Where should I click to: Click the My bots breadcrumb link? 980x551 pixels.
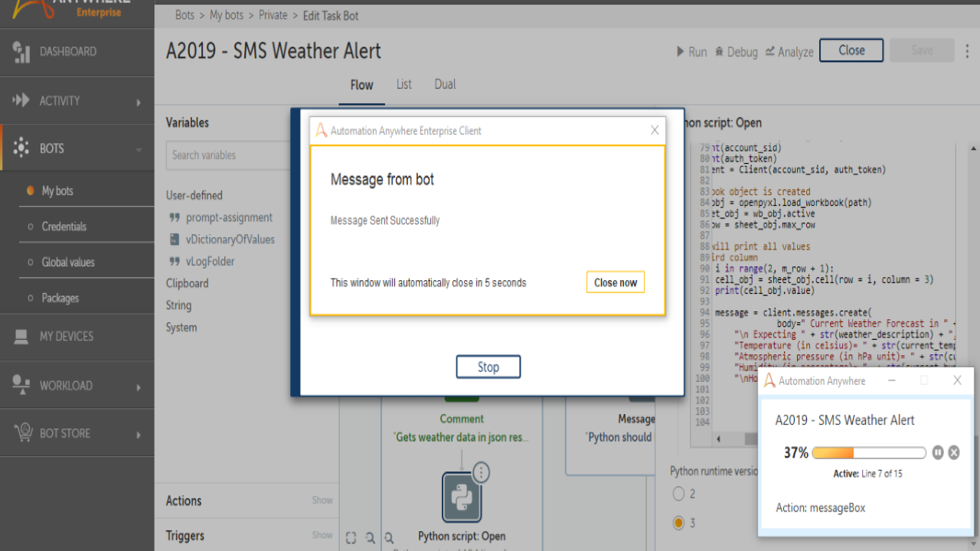click(227, 15)
